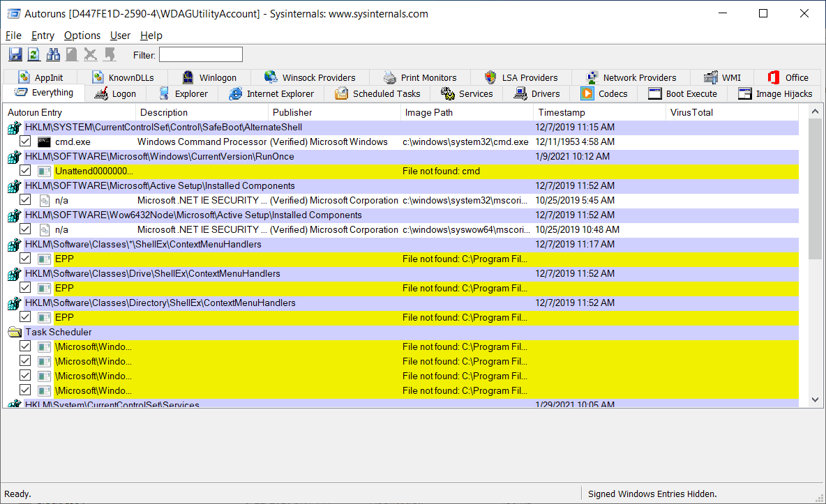Click the Save toolbar icon
Image resolution: width=826 pixels, height=504 pixels.
coord(15,54)
